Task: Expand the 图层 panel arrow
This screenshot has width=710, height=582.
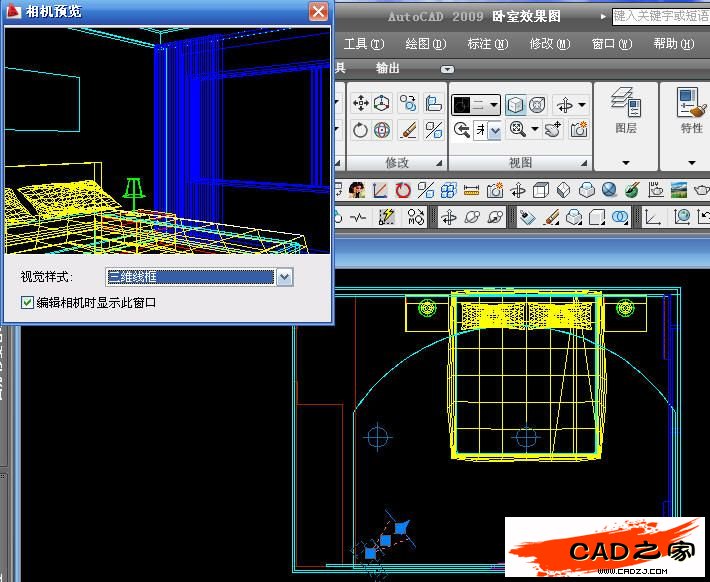Action: tap(626, 162)
